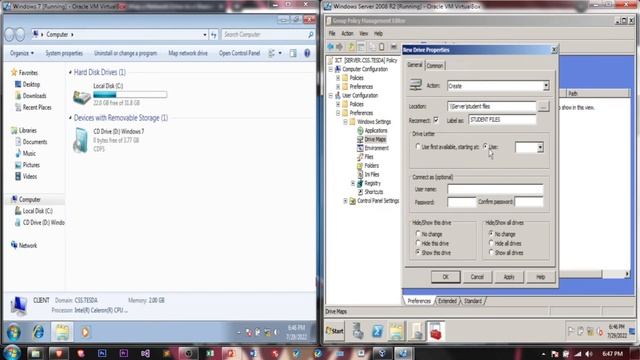Image resolution: width=640 pixels, height=360 pixels.
Task: Open the drive letter dropdown
Action: [x=540, y=147]
